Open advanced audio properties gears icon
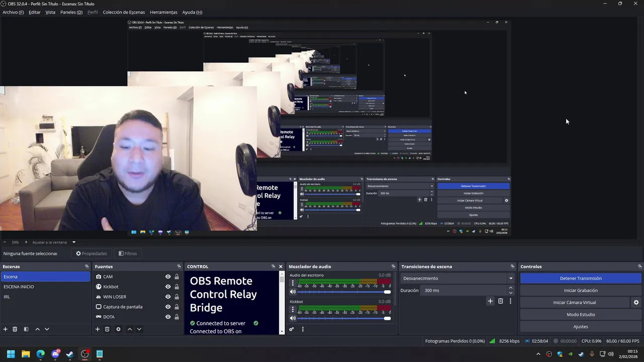Image resolution: width=644 pixels, height=362 pixels. [291, 329]
